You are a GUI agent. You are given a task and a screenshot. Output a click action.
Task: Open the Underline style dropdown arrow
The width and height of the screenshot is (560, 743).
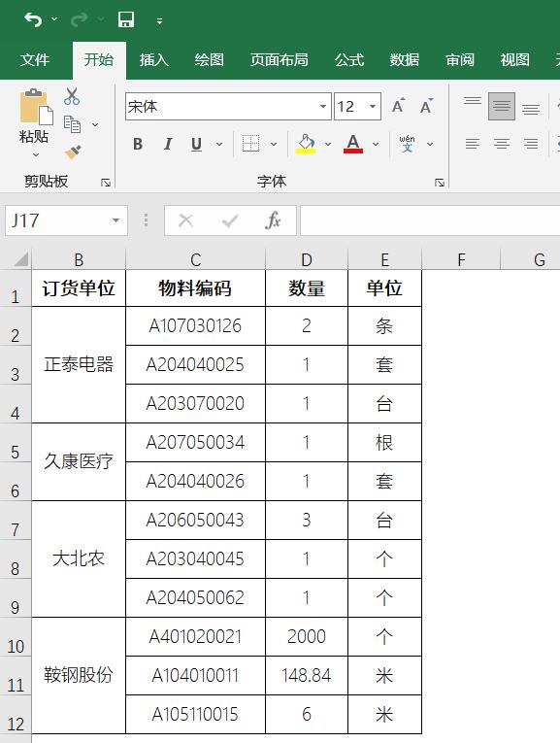[x=219, y=144]
